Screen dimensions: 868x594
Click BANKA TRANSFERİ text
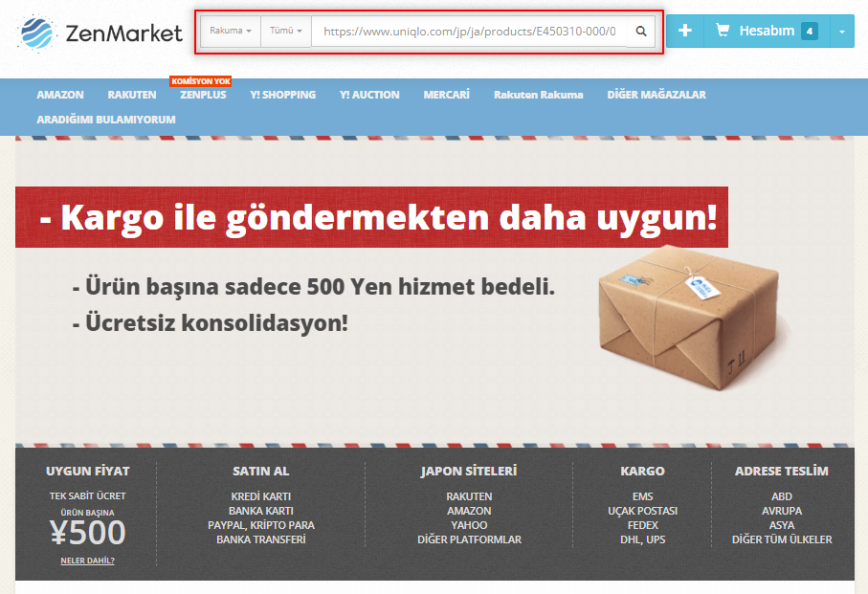[x=260, y=539]
